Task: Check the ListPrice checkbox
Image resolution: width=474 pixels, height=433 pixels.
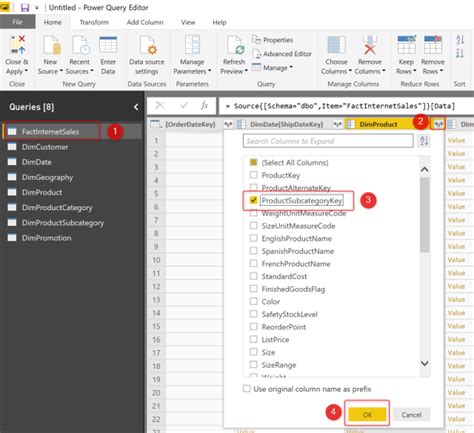Action: coord(254,339)
